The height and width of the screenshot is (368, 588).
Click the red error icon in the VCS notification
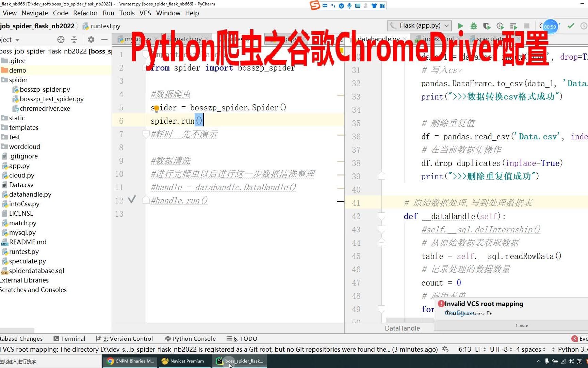point(441,304)
